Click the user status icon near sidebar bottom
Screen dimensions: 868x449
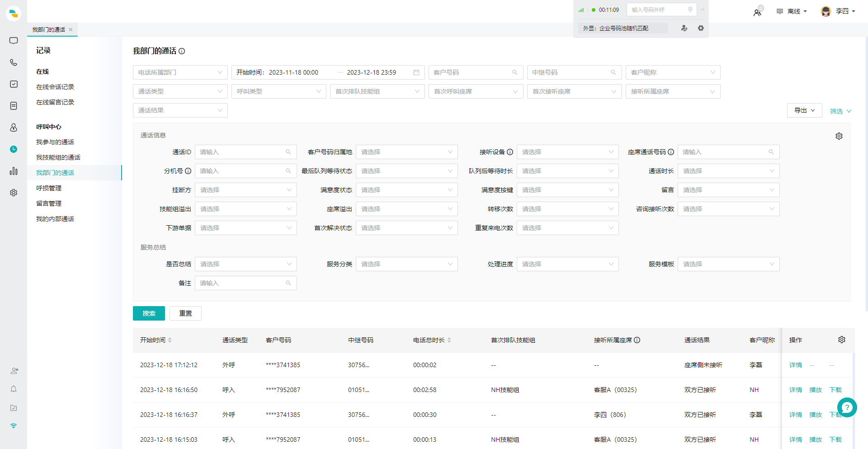pos(14,371)
